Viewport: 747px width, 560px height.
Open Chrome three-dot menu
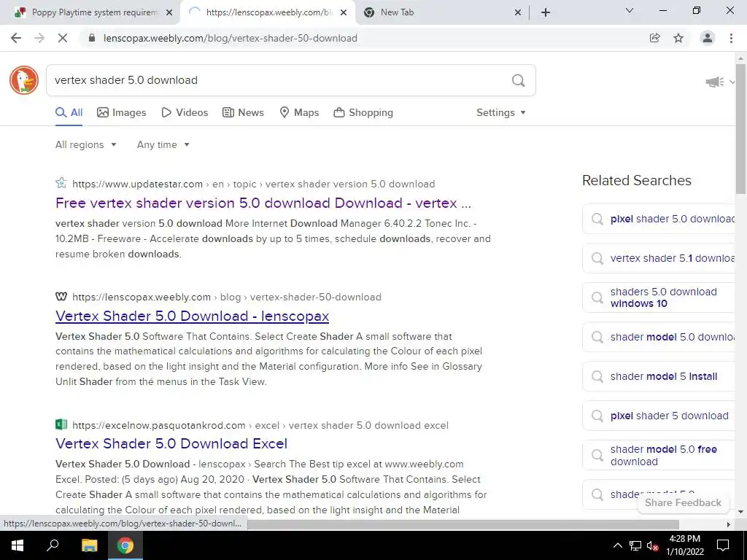(731, 38)
